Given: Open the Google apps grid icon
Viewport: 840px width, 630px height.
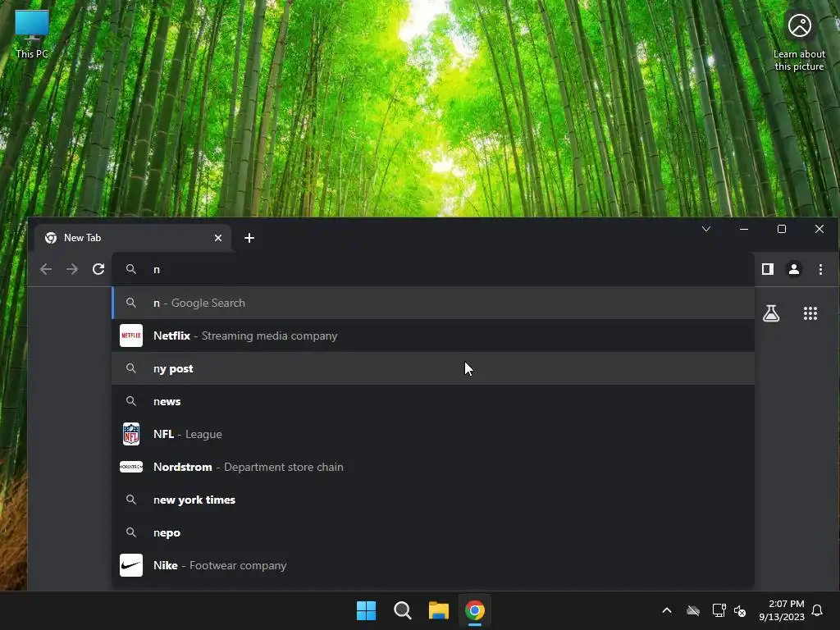Looking at the screenshot, I should coord(810,313).
